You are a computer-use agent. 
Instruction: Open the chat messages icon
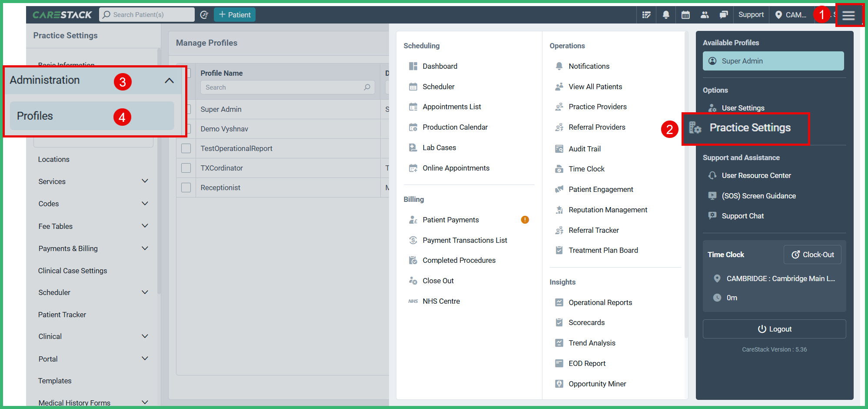click(724, 14)
